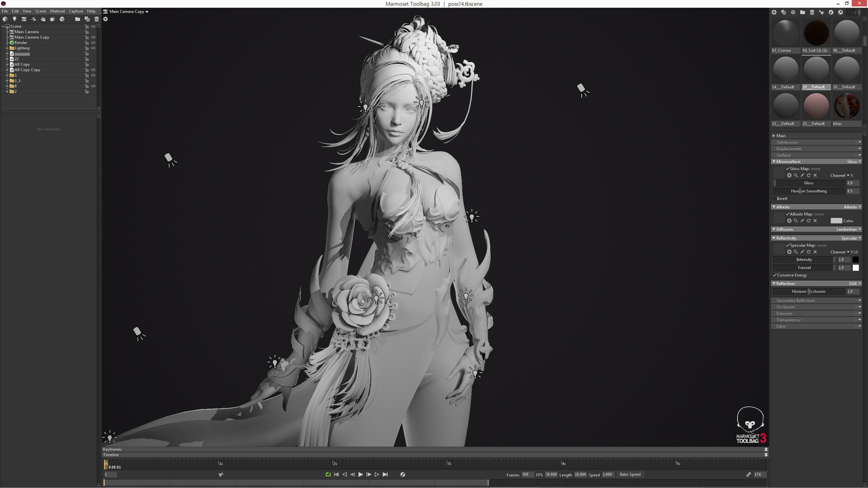The image size is (868, 488).
Task: Apply the material to the selected mesh
Action: tap(821, 12)
